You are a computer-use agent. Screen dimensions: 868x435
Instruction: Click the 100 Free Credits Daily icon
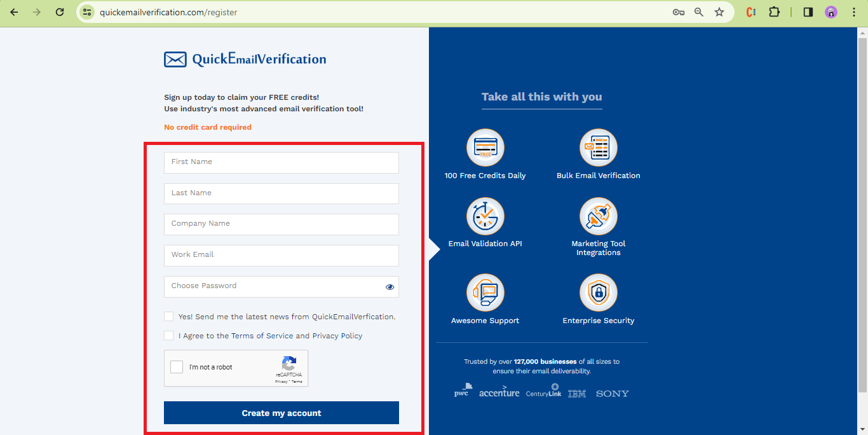click(485, 148)
